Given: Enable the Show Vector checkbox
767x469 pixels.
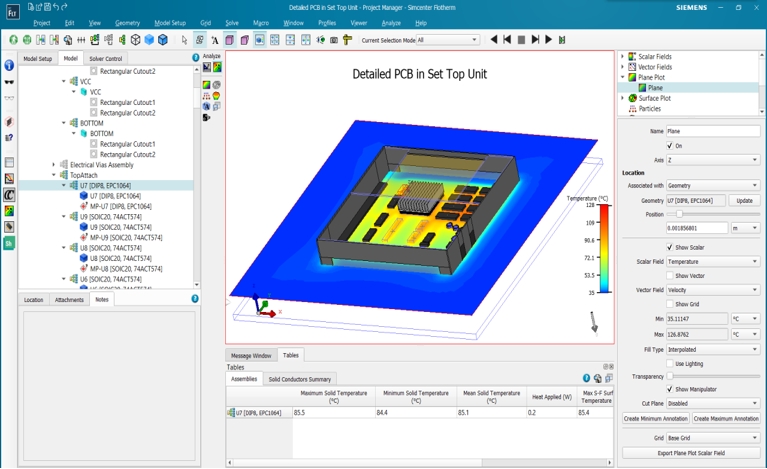Looking at the screenshot, I should point(670,275).
